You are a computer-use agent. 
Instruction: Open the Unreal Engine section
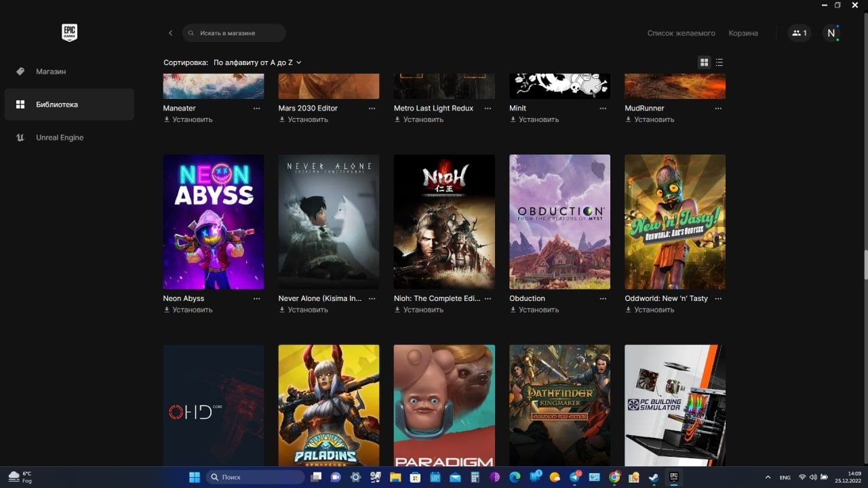[69, 138]
